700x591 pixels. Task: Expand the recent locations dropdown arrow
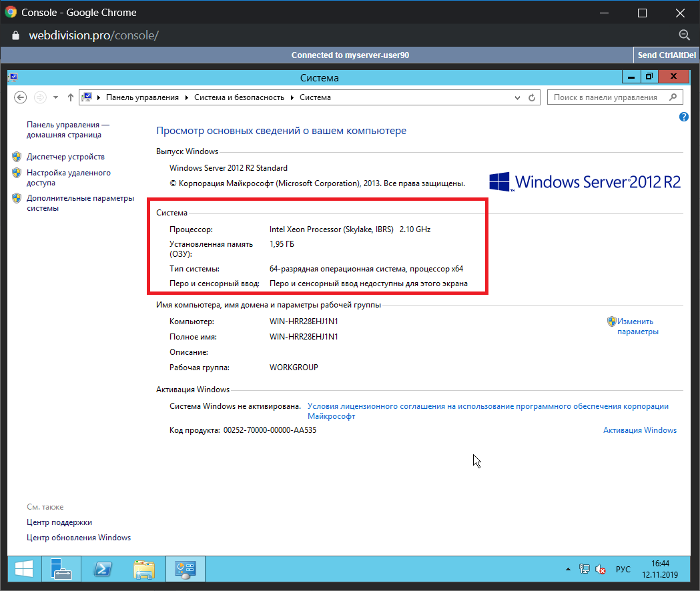[x=55, y=97]
